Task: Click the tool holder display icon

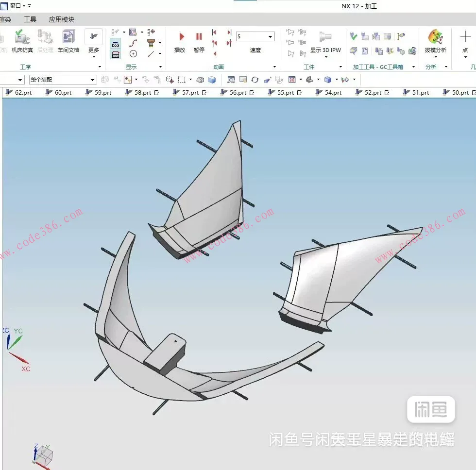Action: click(x=151, y=43)
